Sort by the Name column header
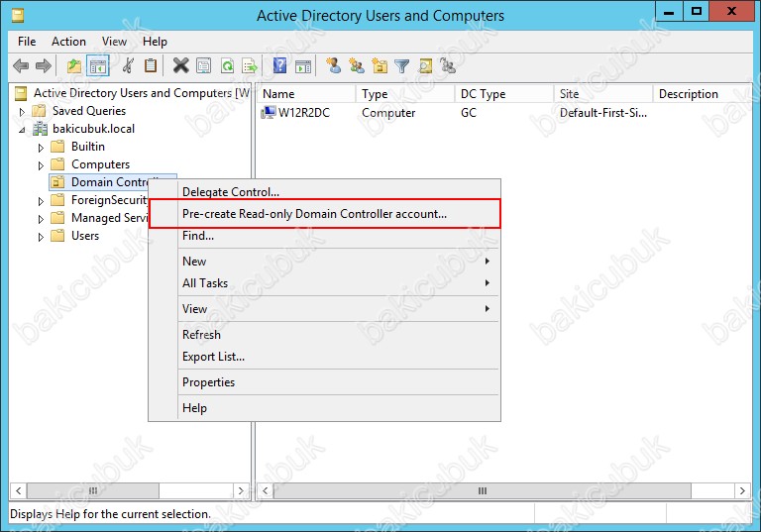Screen dimensions: 761x532 coord(307,94)
